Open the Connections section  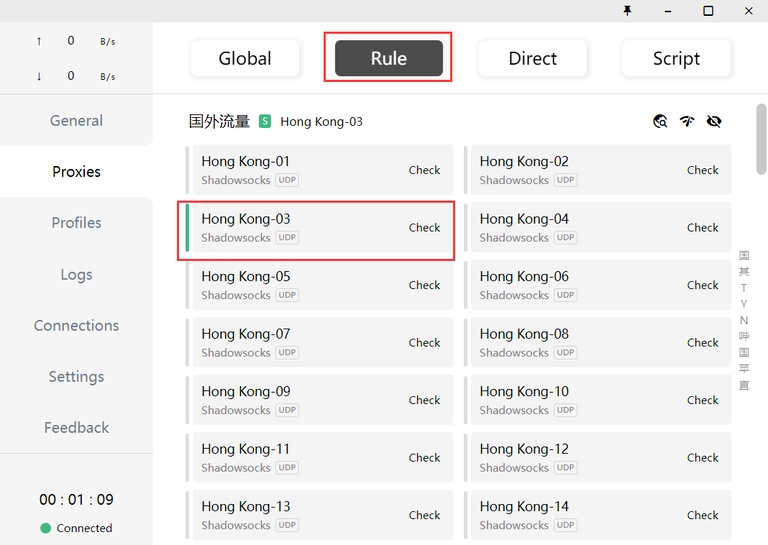click(x=76, y=325)
